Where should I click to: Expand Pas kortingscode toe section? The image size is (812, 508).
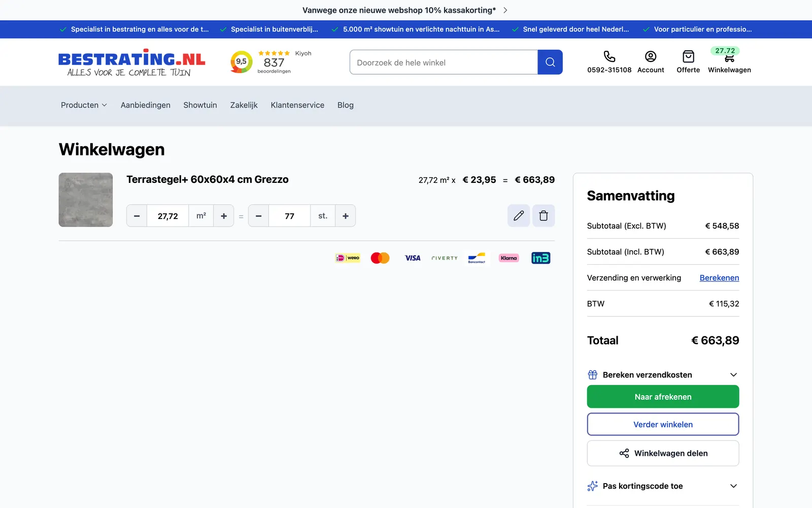663,486
